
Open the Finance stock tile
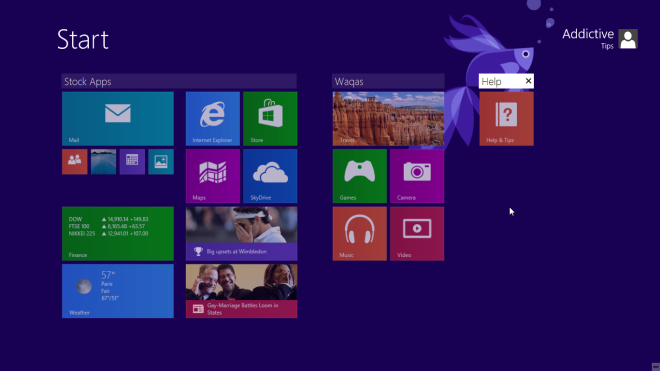(x=117, y=234)
